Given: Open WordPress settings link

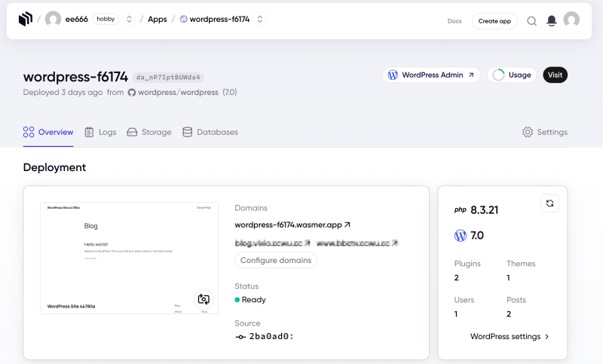Looking at the screenshot, I should (x=510, y=336).
